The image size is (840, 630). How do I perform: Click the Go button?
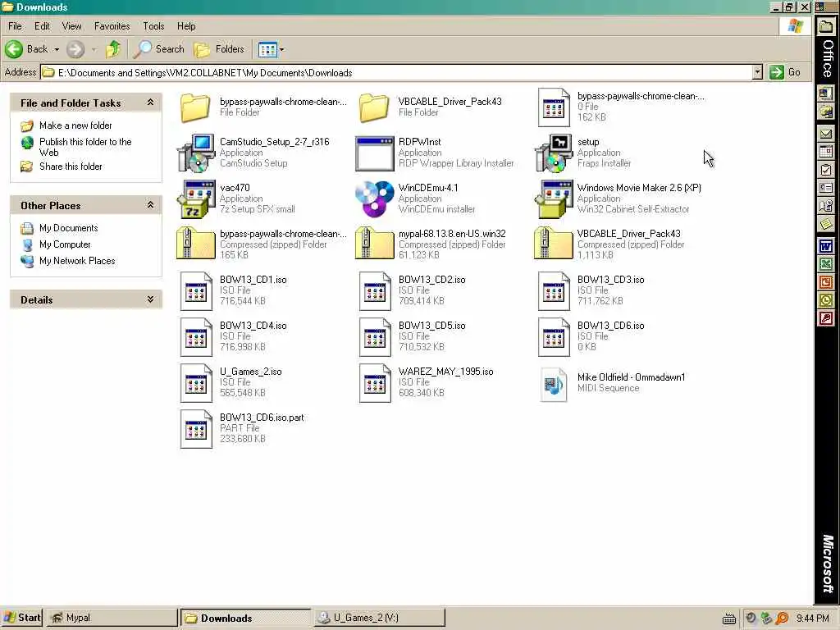785,72
